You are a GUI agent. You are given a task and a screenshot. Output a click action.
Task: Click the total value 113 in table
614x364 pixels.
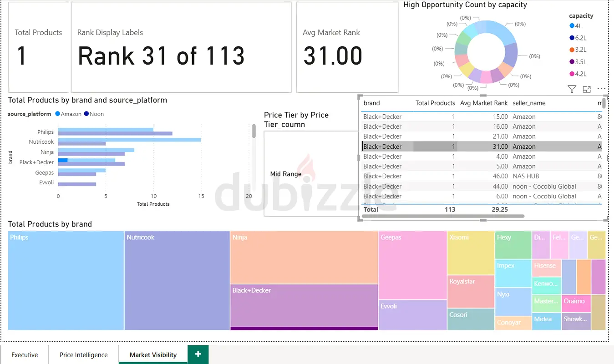point(450,209)
